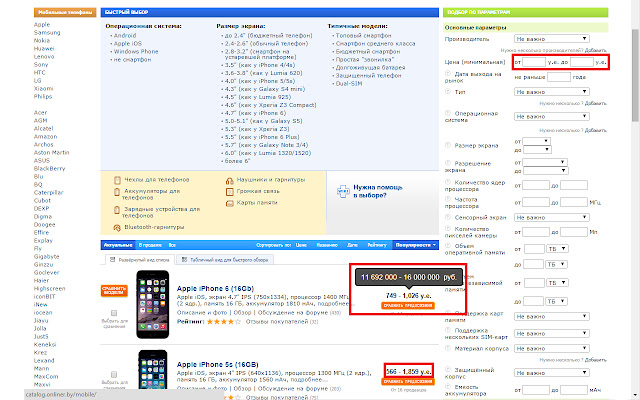Open the Размер экрана 'от' dropdown

(x=536, y=141)
